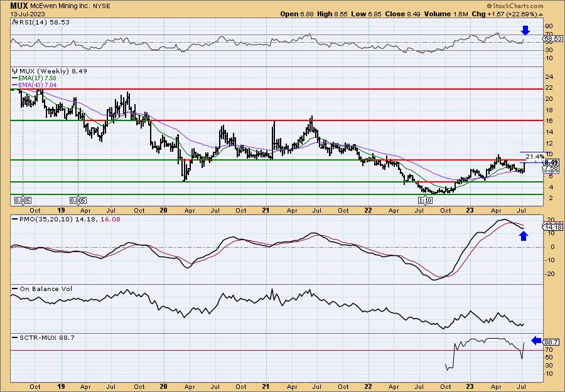Viewport: 565px width, 392px height.
Task: Click the On Balance Vol label
Action: (x=46, y=289)
